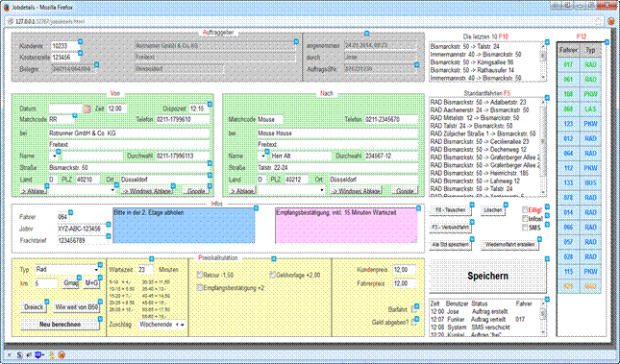Click the blue info marker at Speichern
This screenshot has width=620, height=364.
tap(547, 259)
